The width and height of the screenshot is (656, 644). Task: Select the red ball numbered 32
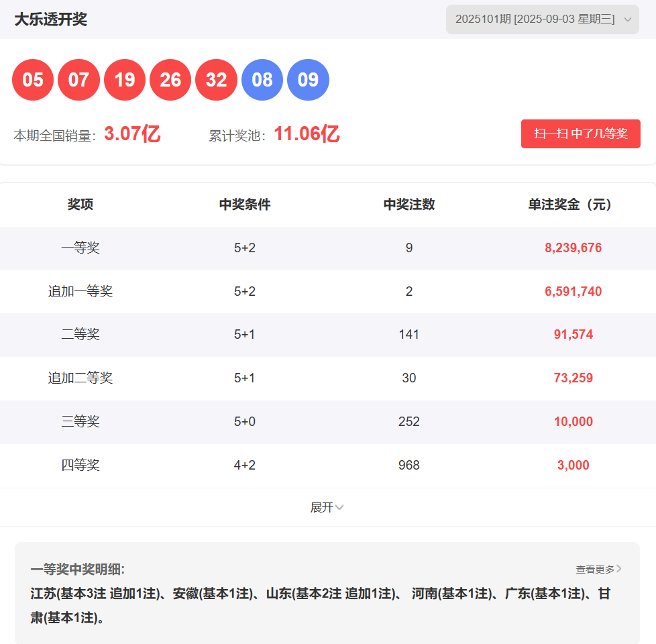pos(216,80)
